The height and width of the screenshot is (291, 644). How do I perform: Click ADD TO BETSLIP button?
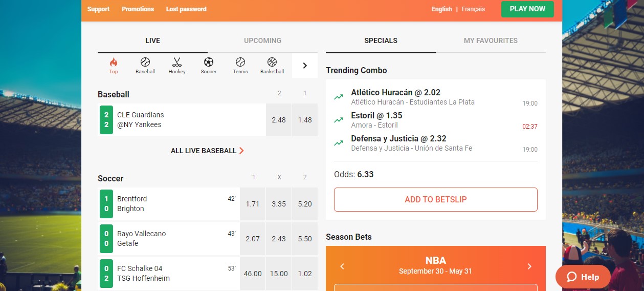tap(436, 199)
